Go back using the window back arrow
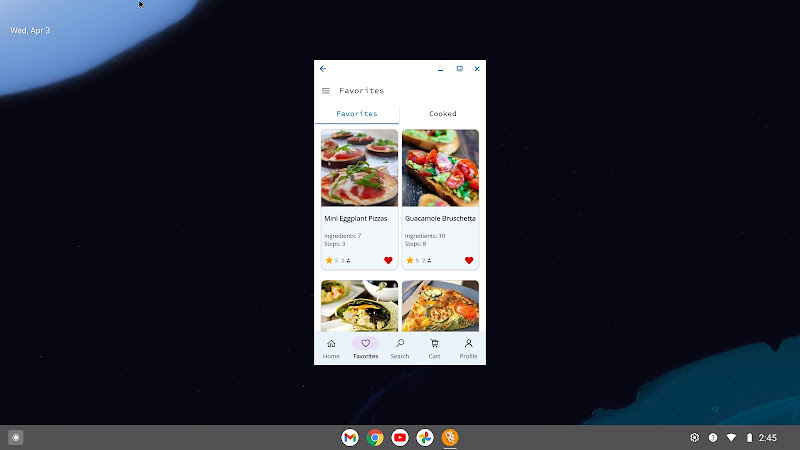The width and height of the screenshot is (800, 450). coord(323,68)
